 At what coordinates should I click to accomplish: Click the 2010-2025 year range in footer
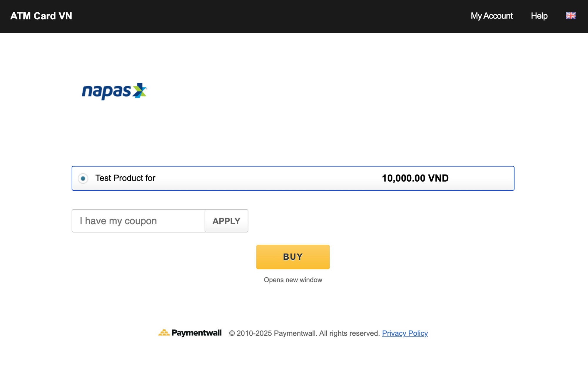[254, 333]
